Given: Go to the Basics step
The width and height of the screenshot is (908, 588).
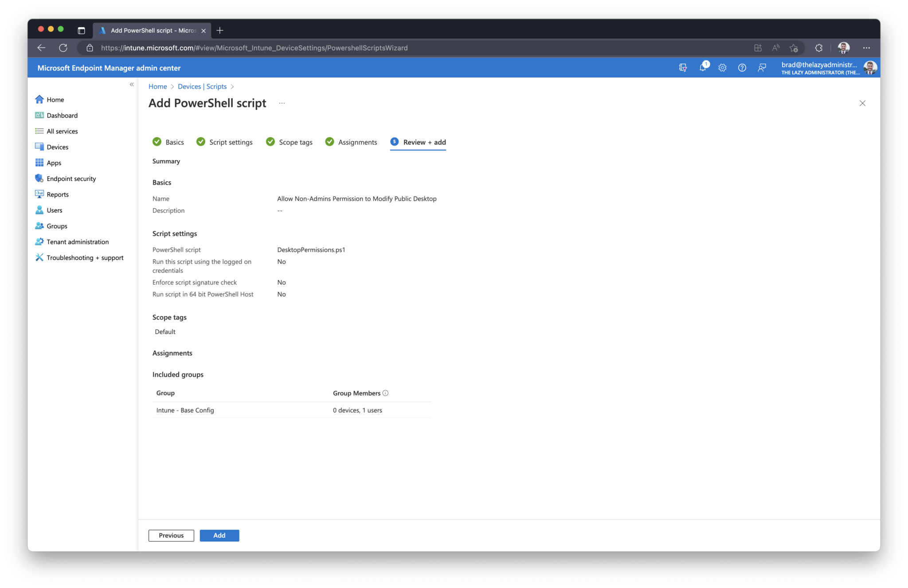Looking at the screenshot, I should [x=168, y=142].
